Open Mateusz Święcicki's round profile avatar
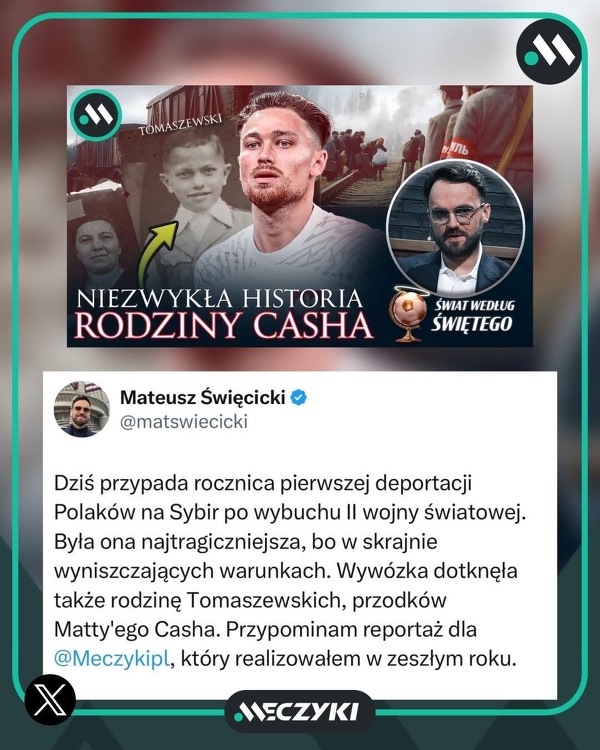Screen dimensions: 600x750 [81, 409]
